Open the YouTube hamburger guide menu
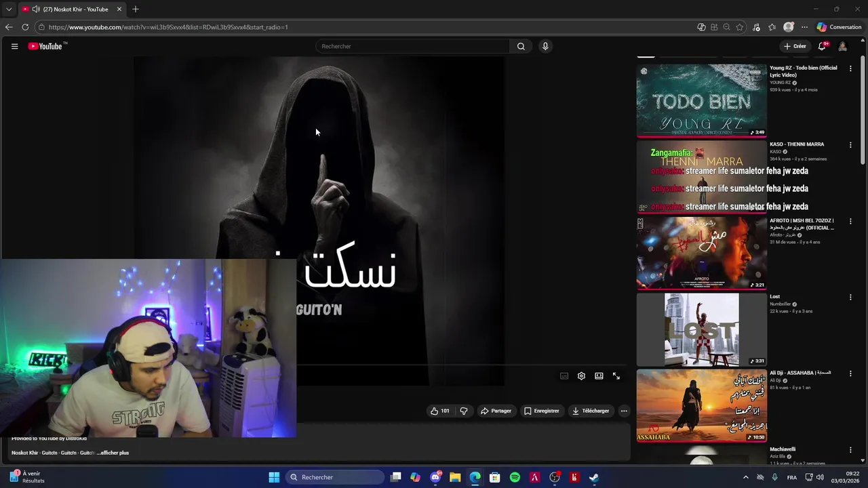 (14, 46)
